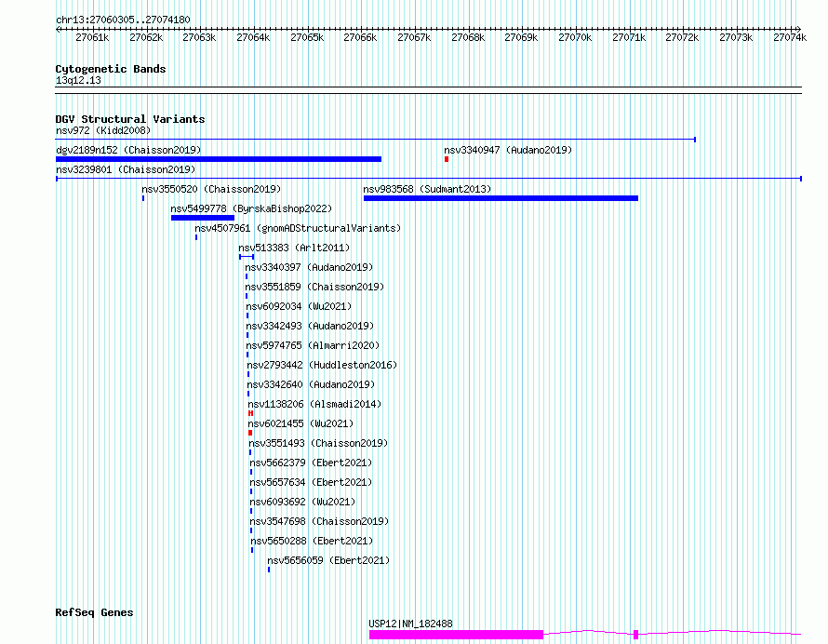
Task: Select the 13q12.13 band label
Action: tap(78, 80)
